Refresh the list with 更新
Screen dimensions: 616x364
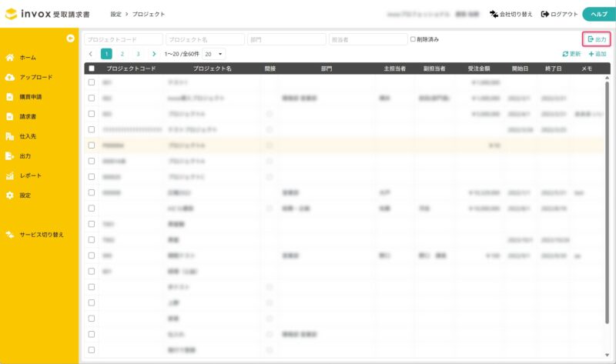(571, 54)
